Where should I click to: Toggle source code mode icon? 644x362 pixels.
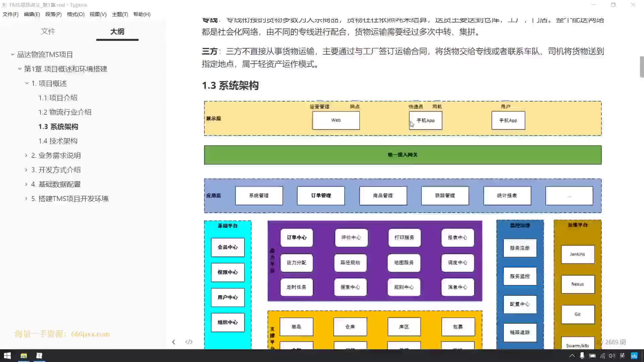(x=189, y=342)
